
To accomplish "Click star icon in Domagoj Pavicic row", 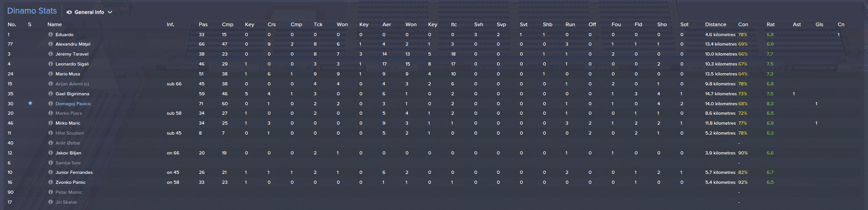I will [30, 103].
